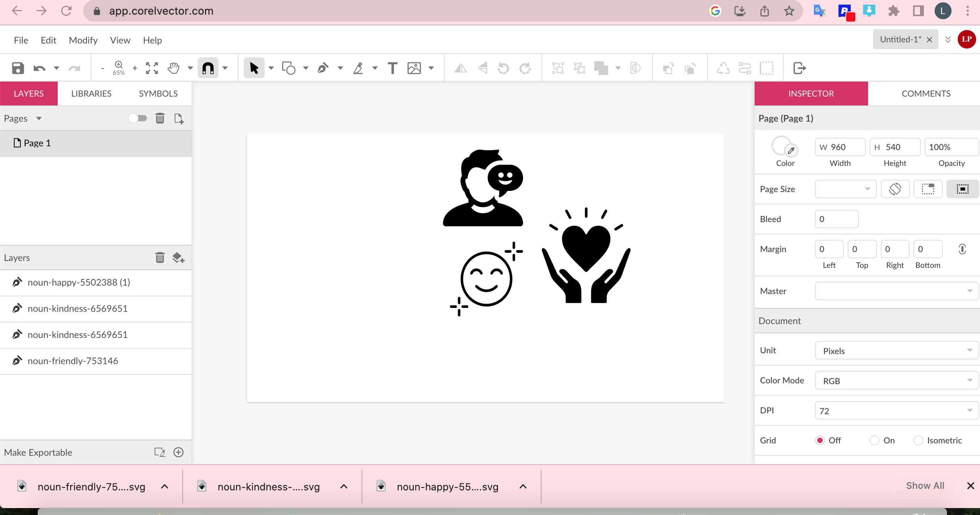Click the Export icon in toolbar
The image size is (980, 515).
click(x=800, y=68)
